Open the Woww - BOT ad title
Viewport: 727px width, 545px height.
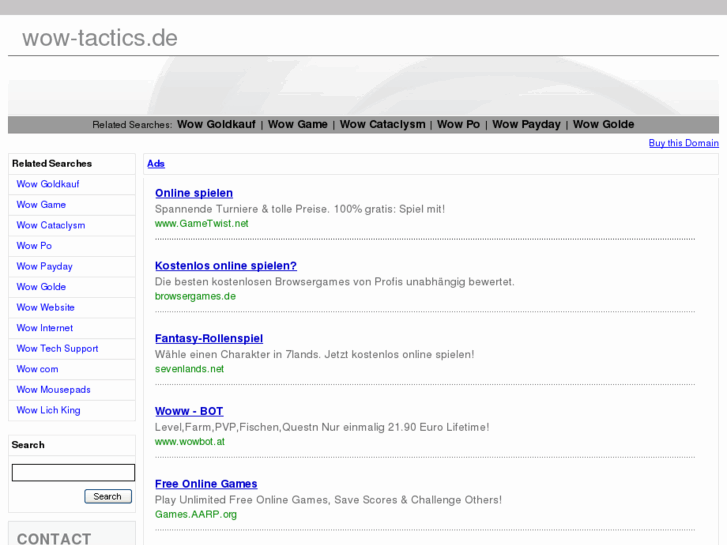pyautogui.click(x=189, y=411)
